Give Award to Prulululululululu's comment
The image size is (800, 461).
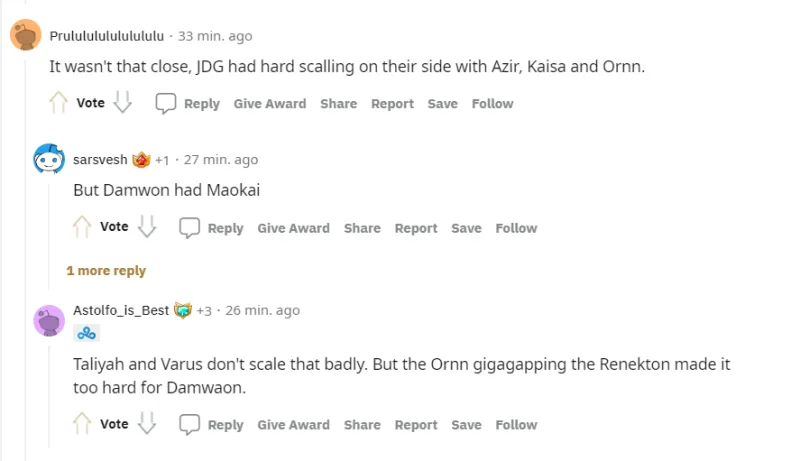[x=270, y=104]
